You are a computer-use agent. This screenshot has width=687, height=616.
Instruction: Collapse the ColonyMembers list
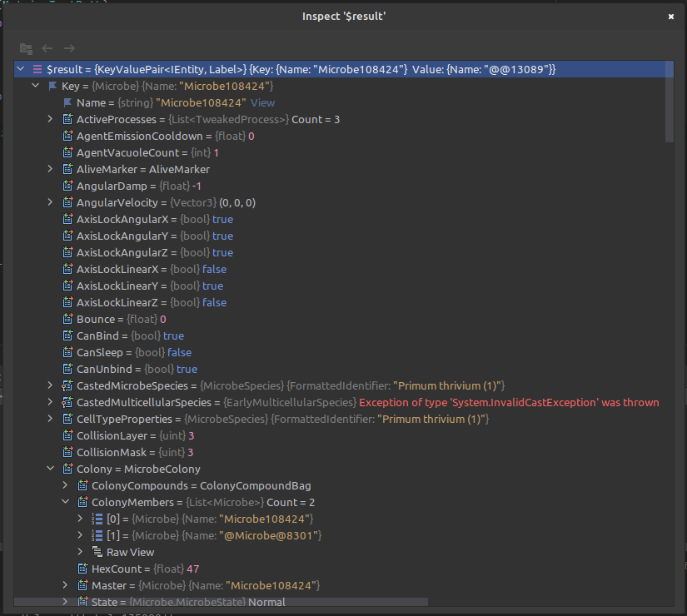66,502
